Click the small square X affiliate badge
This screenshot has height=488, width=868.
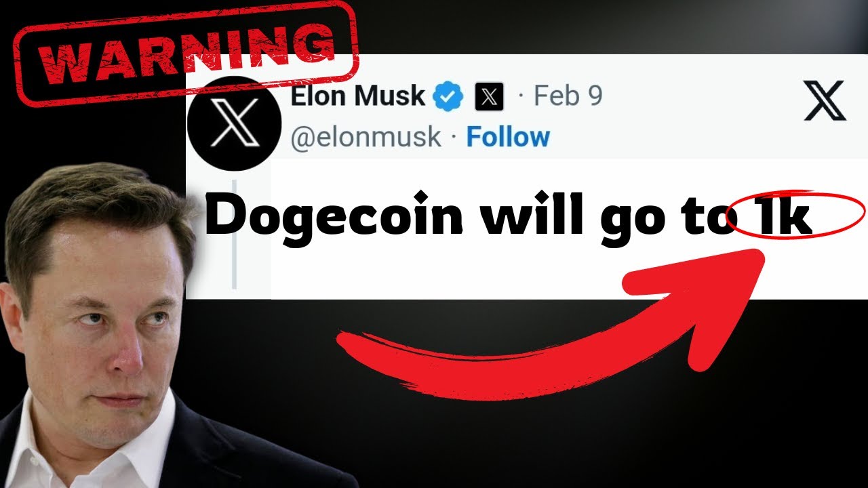coord(489,97)
